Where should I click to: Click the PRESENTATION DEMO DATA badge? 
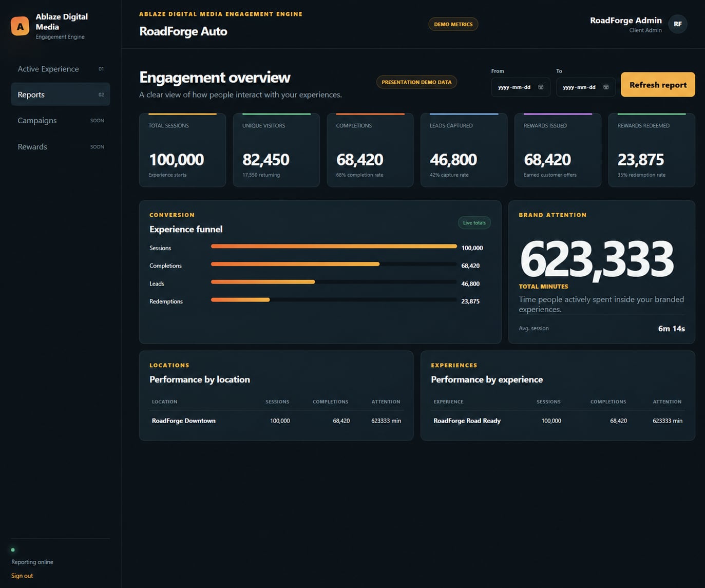coord(416,82)
